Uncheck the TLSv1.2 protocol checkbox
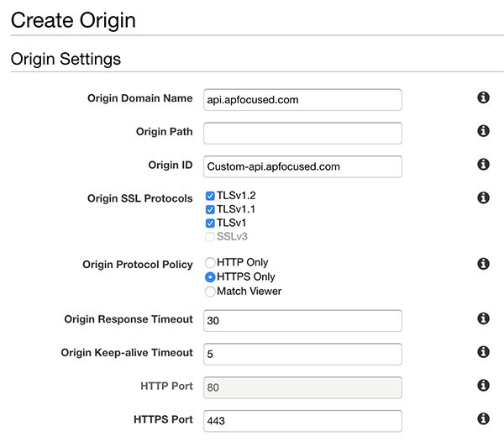The height and width of the screenshot is (442, 504). pyautogui.click(x=210, y=196)
